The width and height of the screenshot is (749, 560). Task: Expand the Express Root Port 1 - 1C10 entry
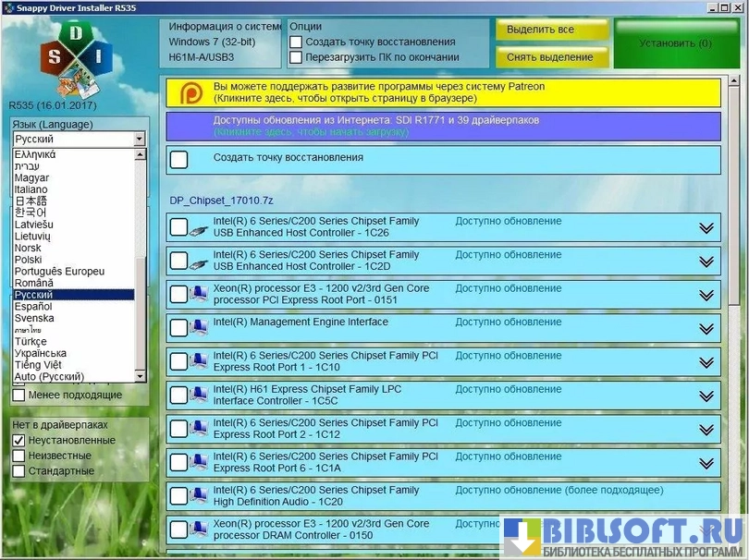tap(707, 362)
